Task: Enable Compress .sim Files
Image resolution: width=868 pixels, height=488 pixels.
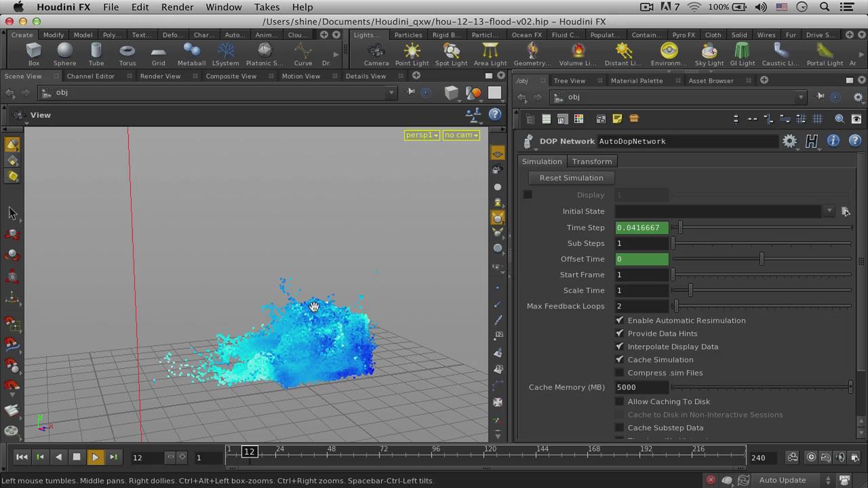Action: pos(619,373)
